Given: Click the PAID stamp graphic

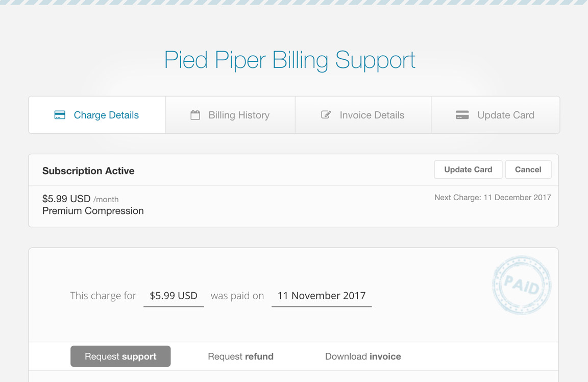Looking at the screenshot, I should point(522,285).
